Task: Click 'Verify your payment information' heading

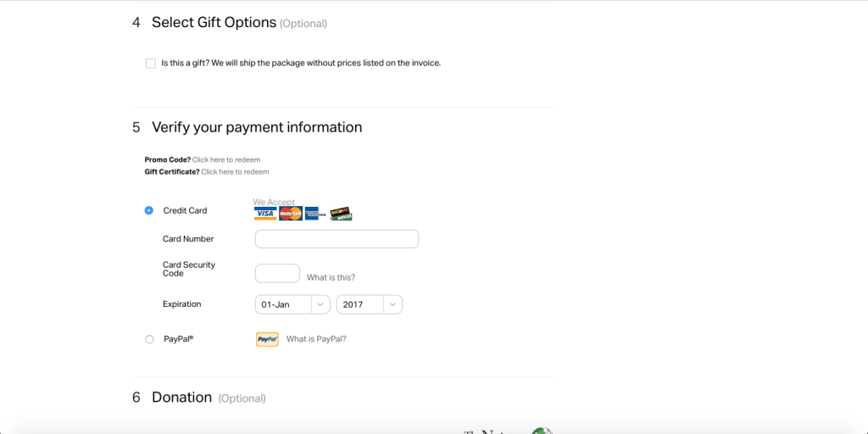Action: [257, 127]
